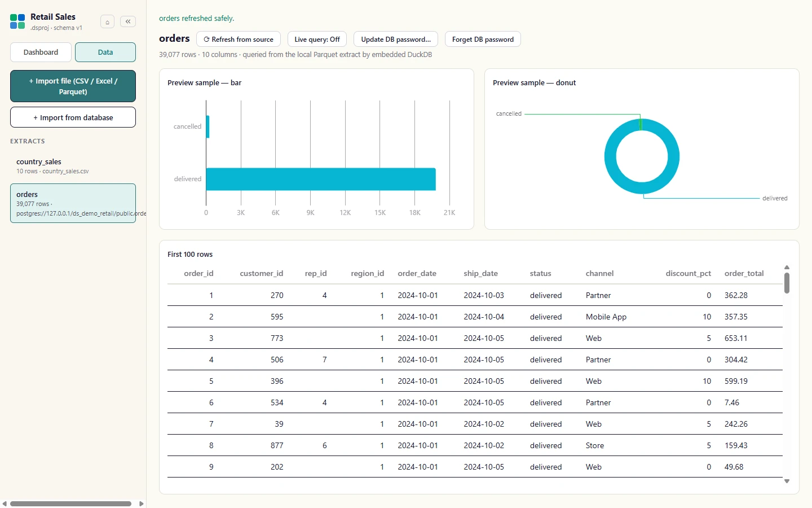
Task: Select the country_sales extract
Action: [73, 166]
